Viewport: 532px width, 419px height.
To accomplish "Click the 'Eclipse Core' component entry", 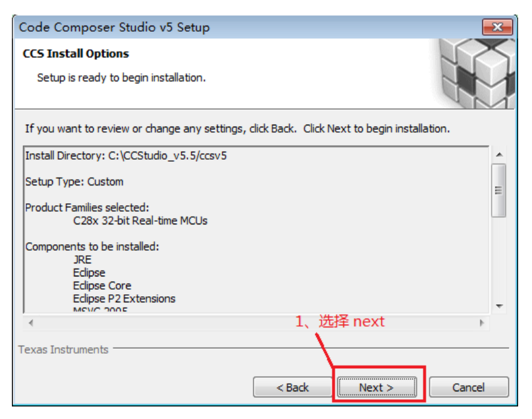I will pos(102,286).
